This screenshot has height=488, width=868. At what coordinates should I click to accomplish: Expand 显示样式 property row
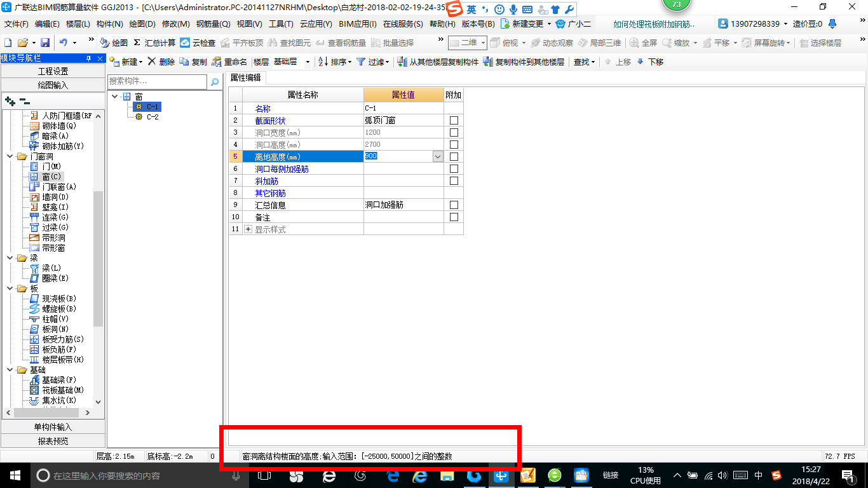click(x=248, y=229)
